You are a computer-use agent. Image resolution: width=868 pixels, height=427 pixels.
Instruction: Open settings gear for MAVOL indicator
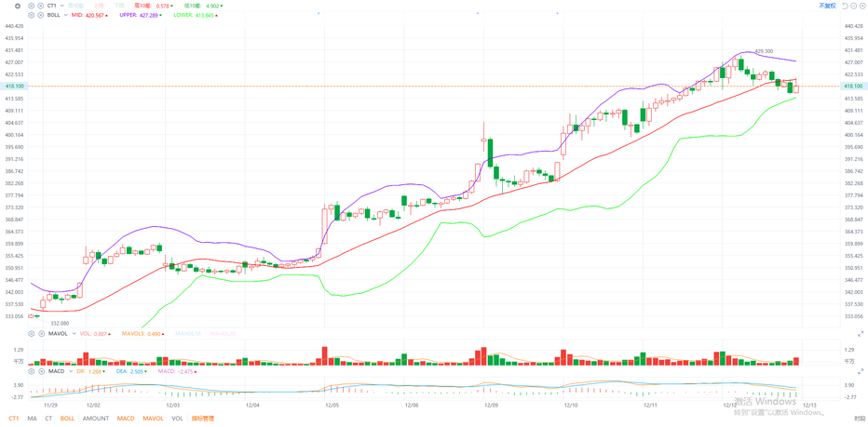point(31,334)
